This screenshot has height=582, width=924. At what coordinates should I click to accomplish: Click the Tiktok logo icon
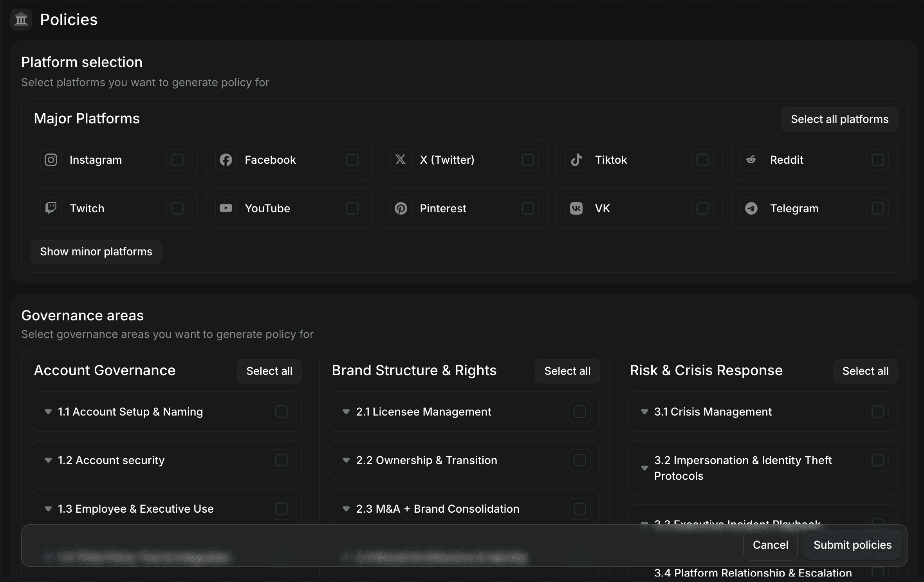[x=576, y=160]
